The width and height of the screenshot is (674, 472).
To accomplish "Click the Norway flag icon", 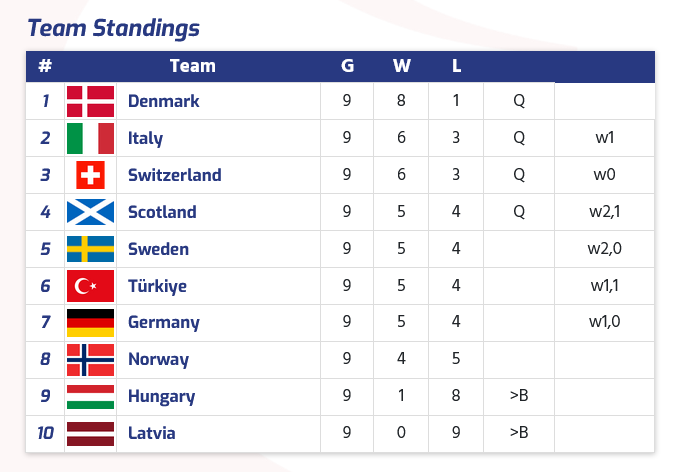I will (90, 359).
